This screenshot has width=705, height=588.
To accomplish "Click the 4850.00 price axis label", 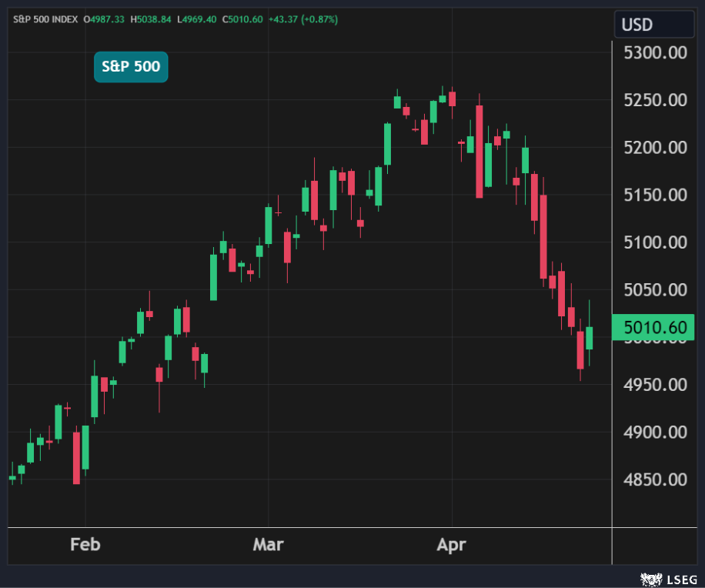I will [655, 479].
